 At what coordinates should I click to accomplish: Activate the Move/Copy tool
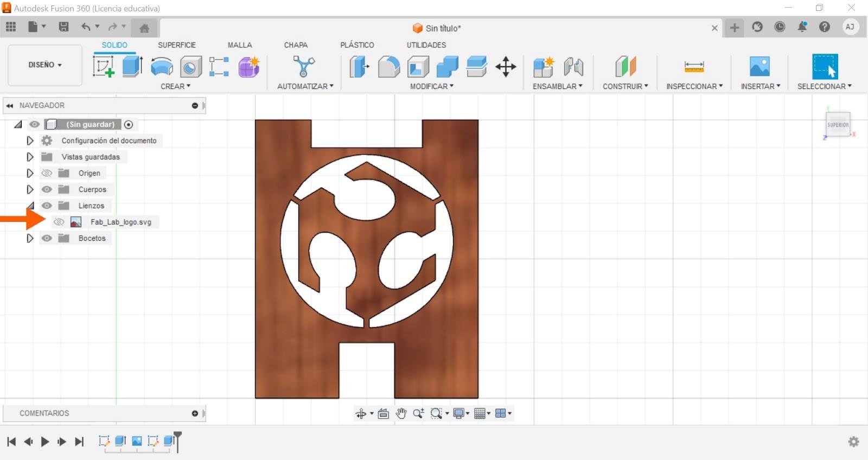pos(506,67)
